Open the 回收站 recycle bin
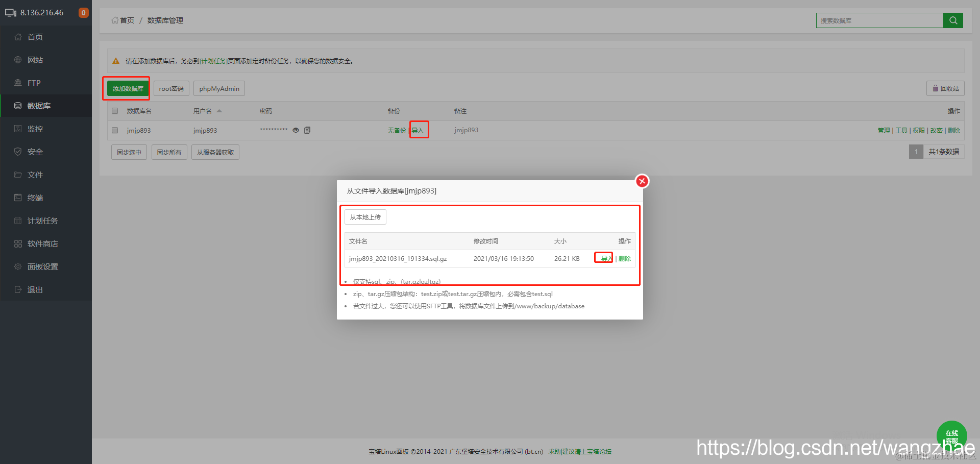This screenshot has height=464, width=980. click(945, 88)
